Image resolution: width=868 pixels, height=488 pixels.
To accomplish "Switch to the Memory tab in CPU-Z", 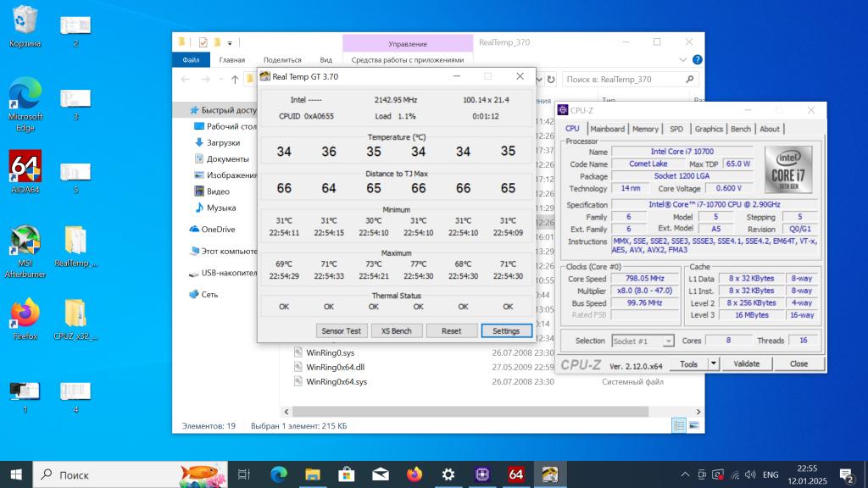I will [645, 129].
